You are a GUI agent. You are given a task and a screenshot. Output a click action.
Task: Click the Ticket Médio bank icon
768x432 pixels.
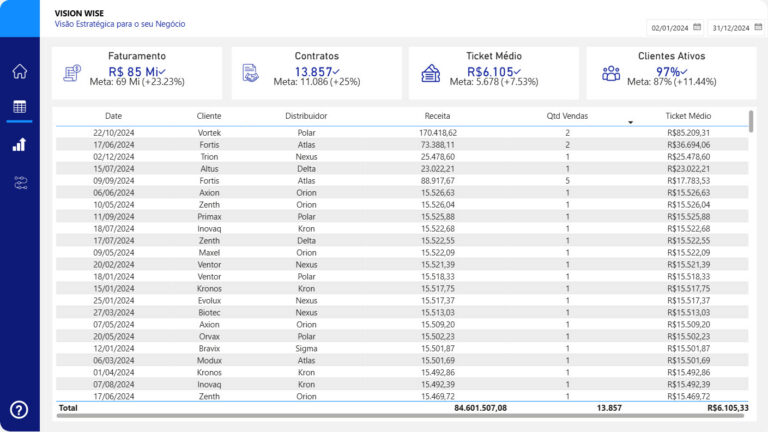(x=431, y=73)
